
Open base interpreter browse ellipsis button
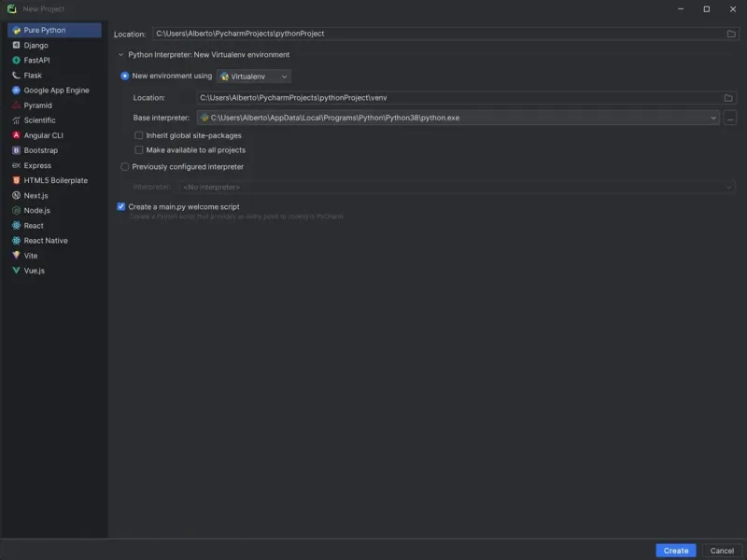[x=730, y=119]
